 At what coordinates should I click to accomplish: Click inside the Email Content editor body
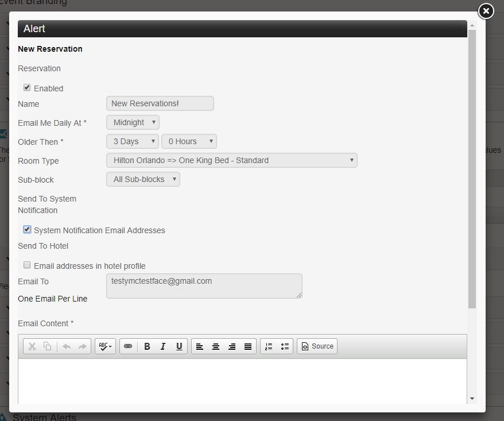tap(242, 381)
